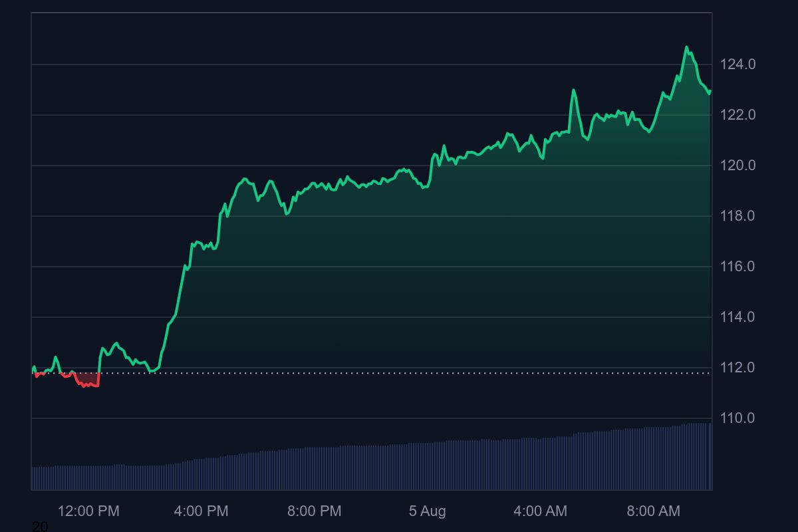Screen dimensions: 798x532
Task: Click the sharp price spike near 4:00 AM
Action: pos(573,88)
